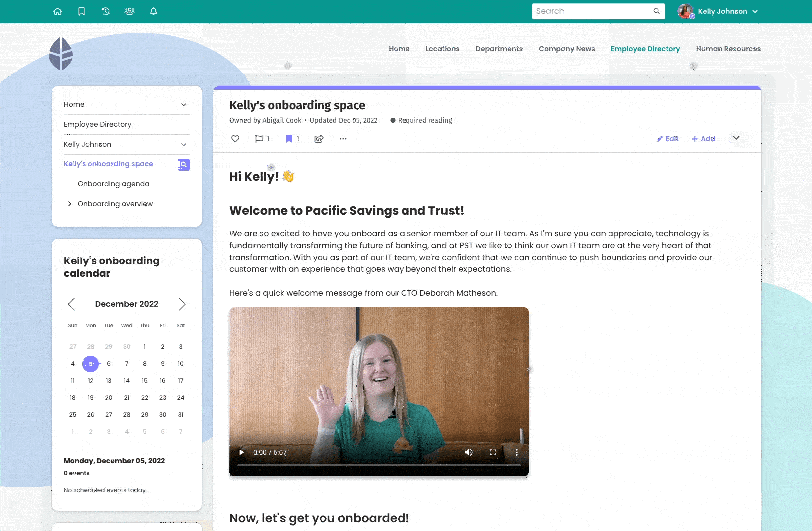This screenshot has width=812, height=531.
Task: Mute the video volume
Action: (469, 452)
